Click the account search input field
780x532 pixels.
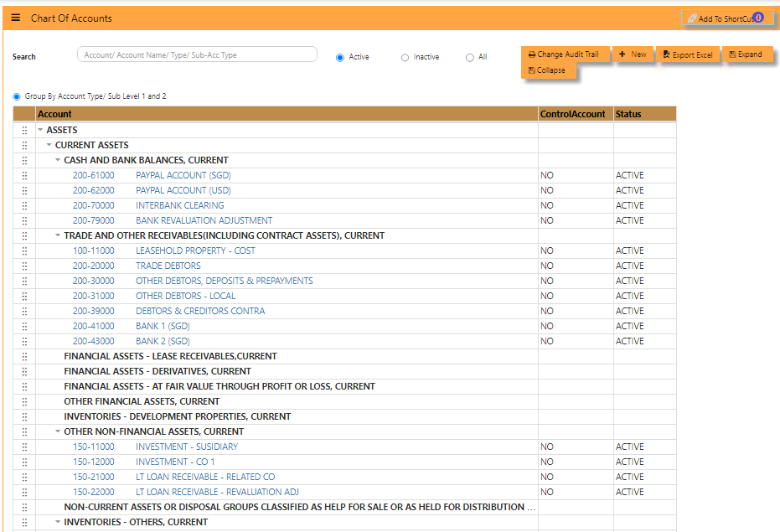197,54
